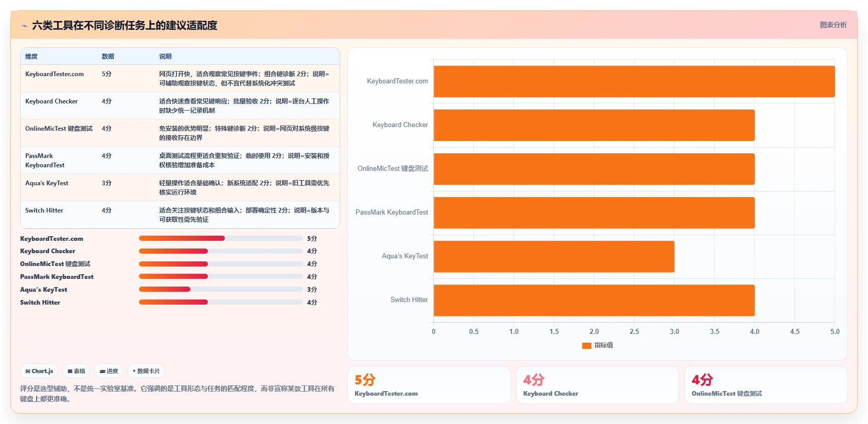Open the 4分 Keyboard Checker data card

point(597,385)
